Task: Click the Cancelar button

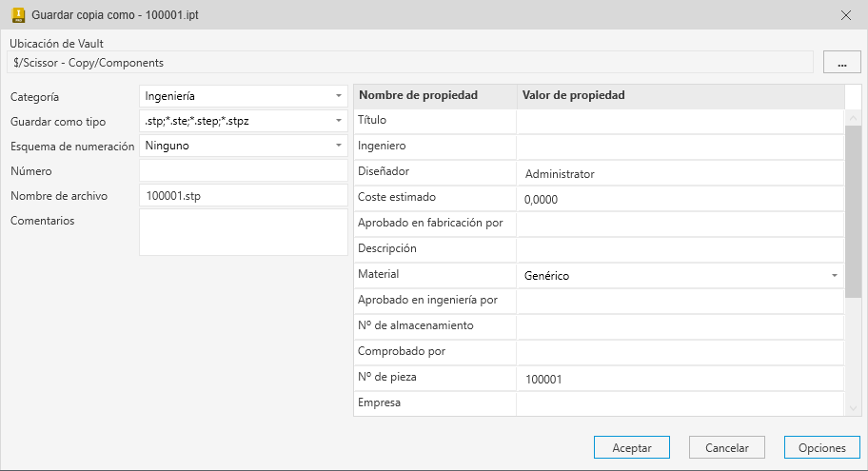Action: (x=727, y=448)
